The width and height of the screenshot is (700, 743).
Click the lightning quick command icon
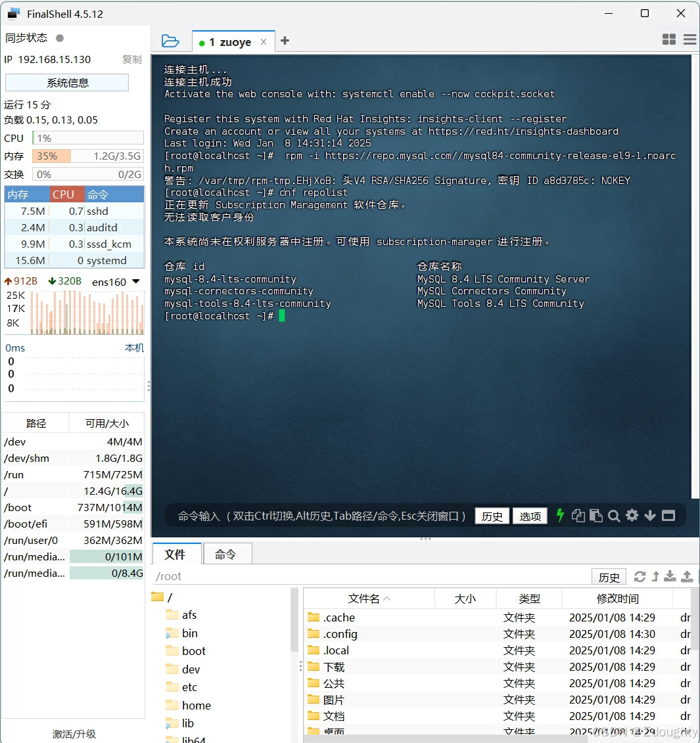560,516
